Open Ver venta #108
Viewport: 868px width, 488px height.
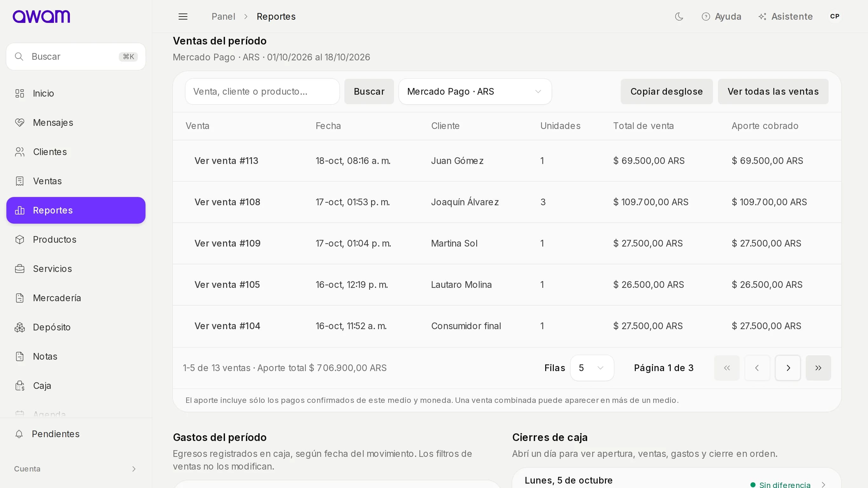point(227,202)
